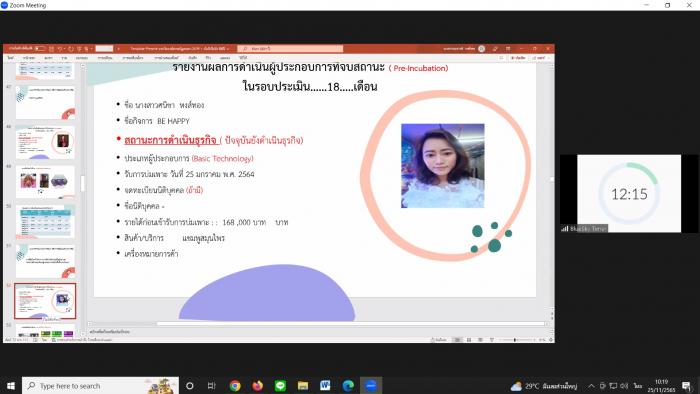Open the first ribbon tab (File)
Viewport: 700px width, 394px height.
(x=10, y=58)
